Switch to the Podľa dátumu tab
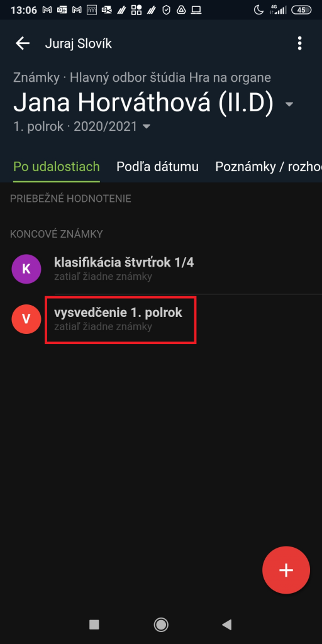 tap(157, 166)
